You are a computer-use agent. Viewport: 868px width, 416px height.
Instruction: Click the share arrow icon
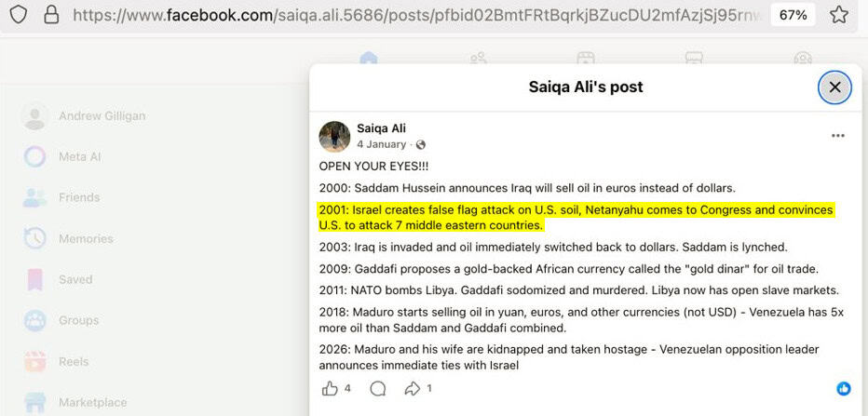(413, 388)
